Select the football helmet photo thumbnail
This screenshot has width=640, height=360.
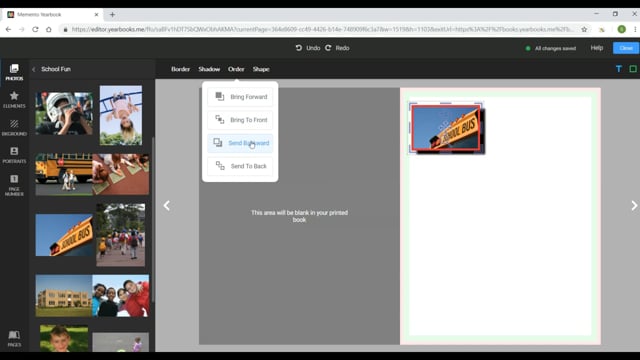point(64,113)
